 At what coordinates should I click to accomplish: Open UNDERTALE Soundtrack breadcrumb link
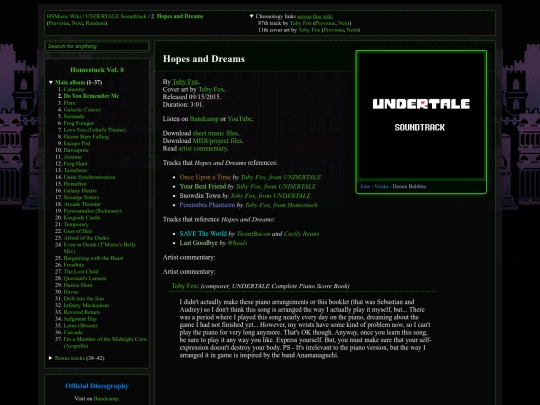pyautogui.click(x=116, y=16)
